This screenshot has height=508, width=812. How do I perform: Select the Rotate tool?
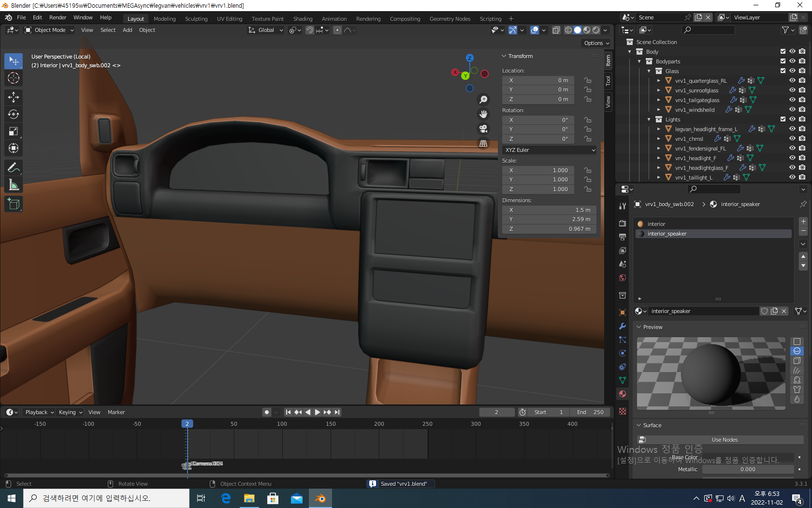[14, 114]
